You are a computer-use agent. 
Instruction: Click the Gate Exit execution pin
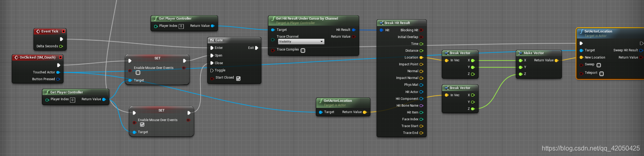tap(257, 48)
